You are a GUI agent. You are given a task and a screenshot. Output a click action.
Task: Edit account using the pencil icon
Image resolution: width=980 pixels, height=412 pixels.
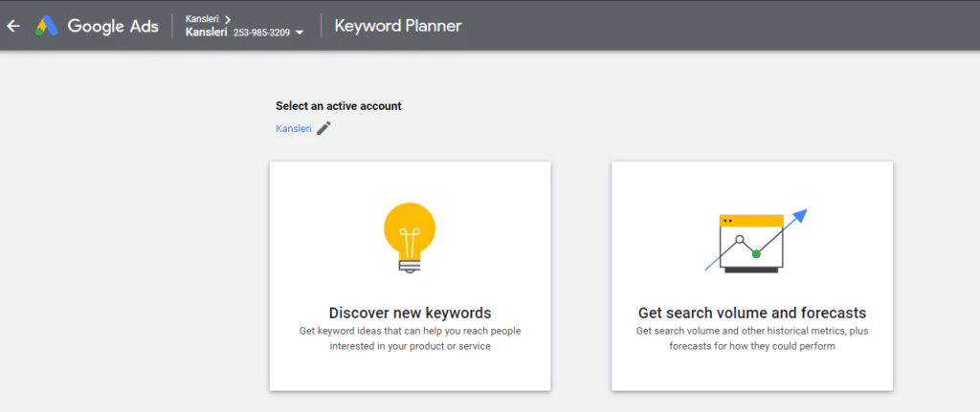click(323, 129)
